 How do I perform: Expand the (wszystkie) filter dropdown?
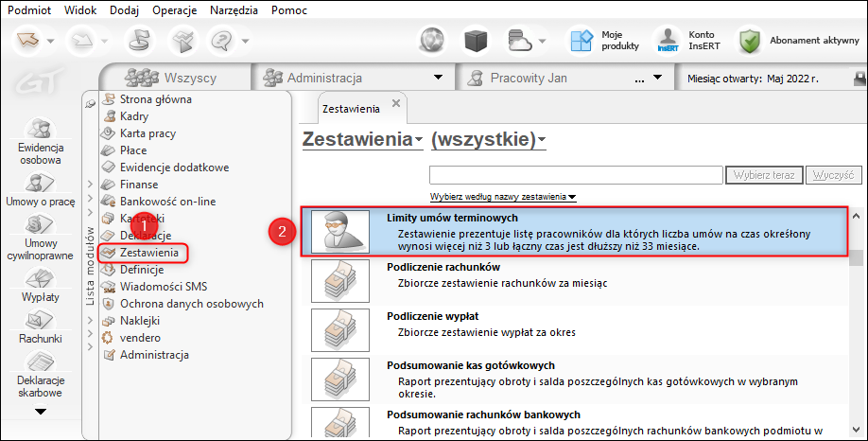542,140
